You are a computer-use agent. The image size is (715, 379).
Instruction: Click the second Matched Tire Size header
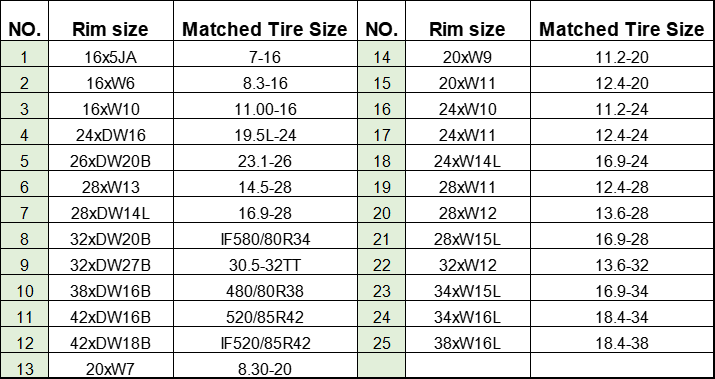(622, 21)
